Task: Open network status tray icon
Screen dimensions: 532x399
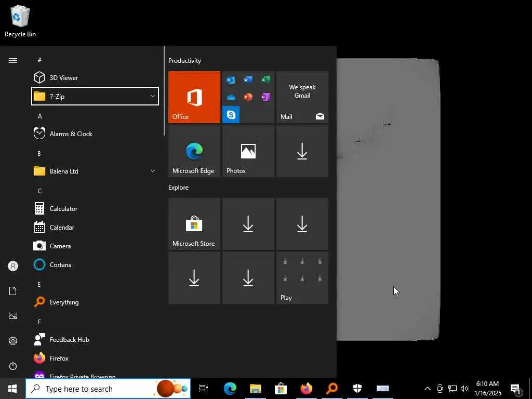Action: 453,389
